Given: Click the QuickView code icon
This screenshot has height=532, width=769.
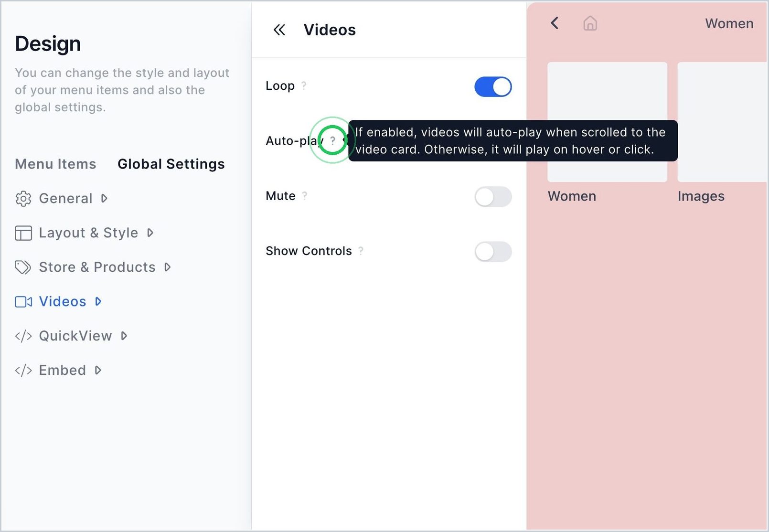Looking at the screenshot, I should (23, 336).
